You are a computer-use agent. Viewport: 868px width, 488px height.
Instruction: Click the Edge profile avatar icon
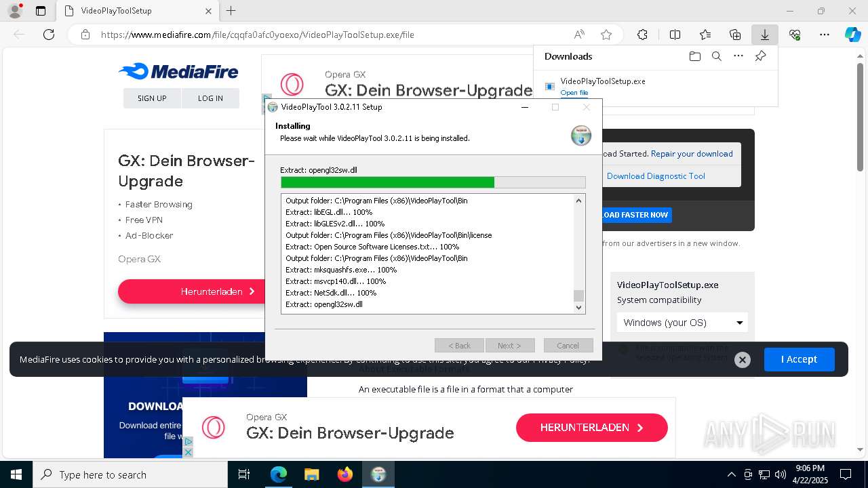coord(14,11)
